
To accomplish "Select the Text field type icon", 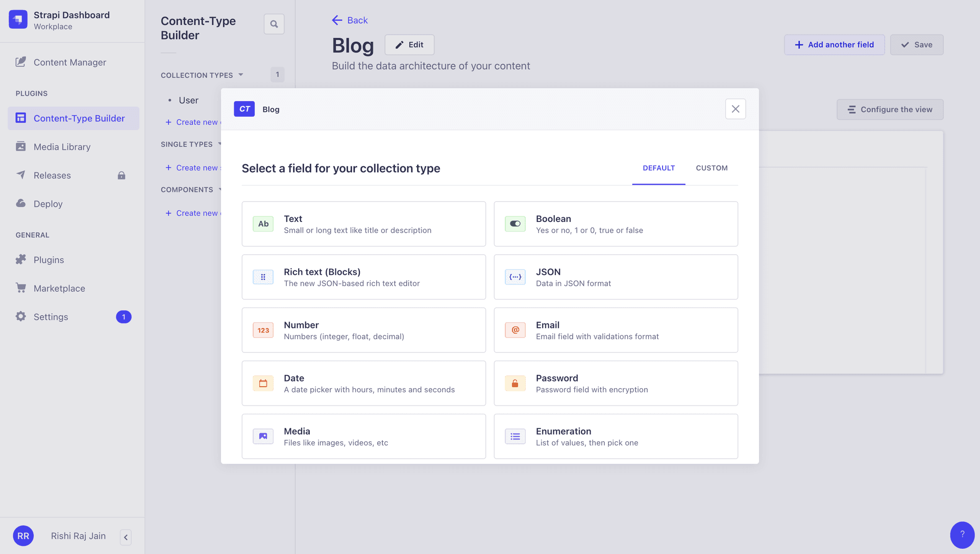I will [x=263, y=224].
